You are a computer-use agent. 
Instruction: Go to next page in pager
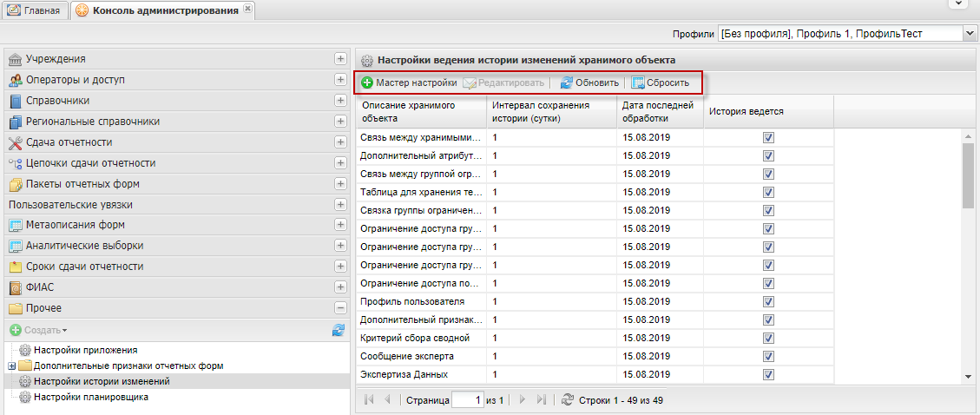[x=523, y=399]
